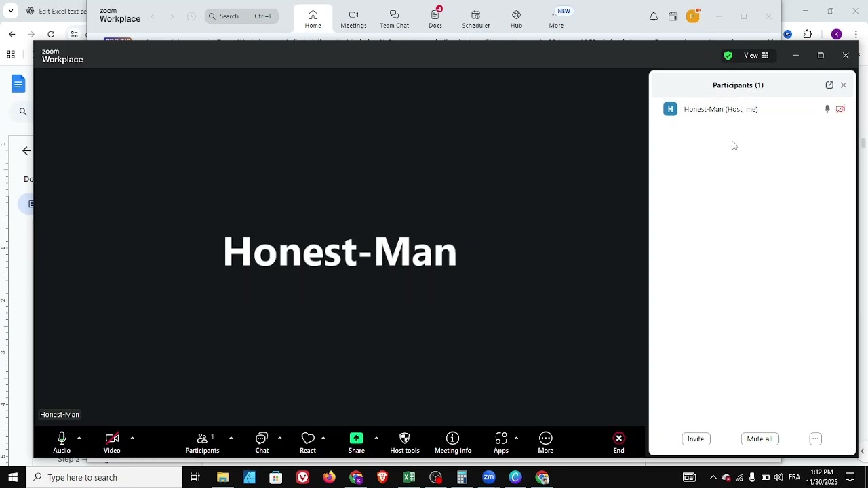This screenshot has height=488, width=868.
Task: Reload the page in the browser window
Action: click(x=51, y=34)
